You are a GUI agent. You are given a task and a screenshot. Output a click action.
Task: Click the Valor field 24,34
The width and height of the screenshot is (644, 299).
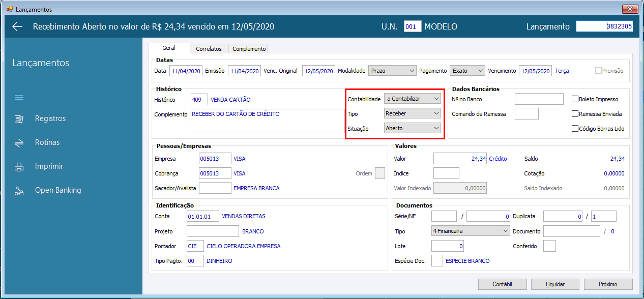pos(460,159)
